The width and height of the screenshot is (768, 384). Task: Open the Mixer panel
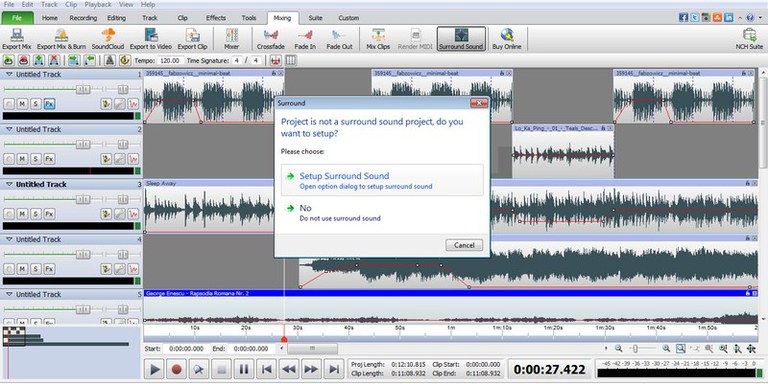(231, 39)
